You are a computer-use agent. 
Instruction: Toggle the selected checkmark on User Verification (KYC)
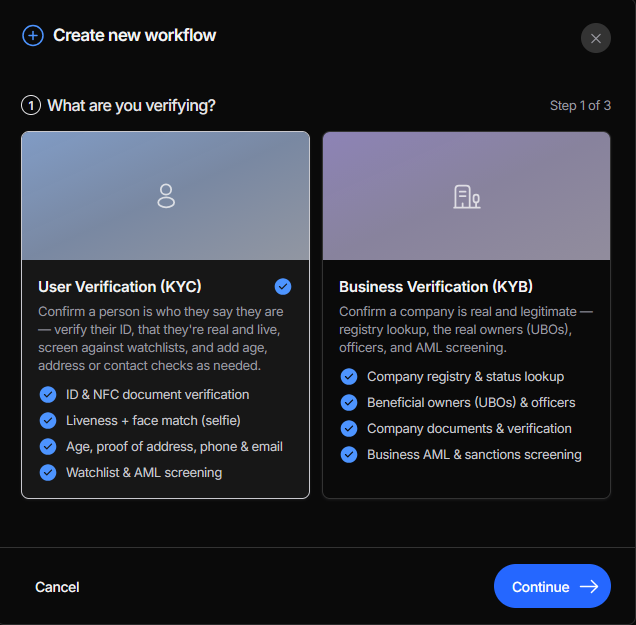283,287
